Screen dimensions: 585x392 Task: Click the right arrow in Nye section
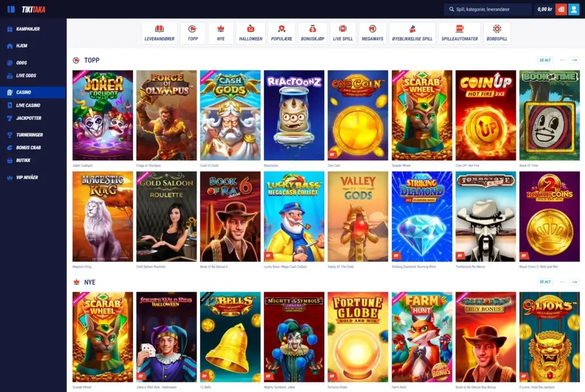[x=575, y=282]
